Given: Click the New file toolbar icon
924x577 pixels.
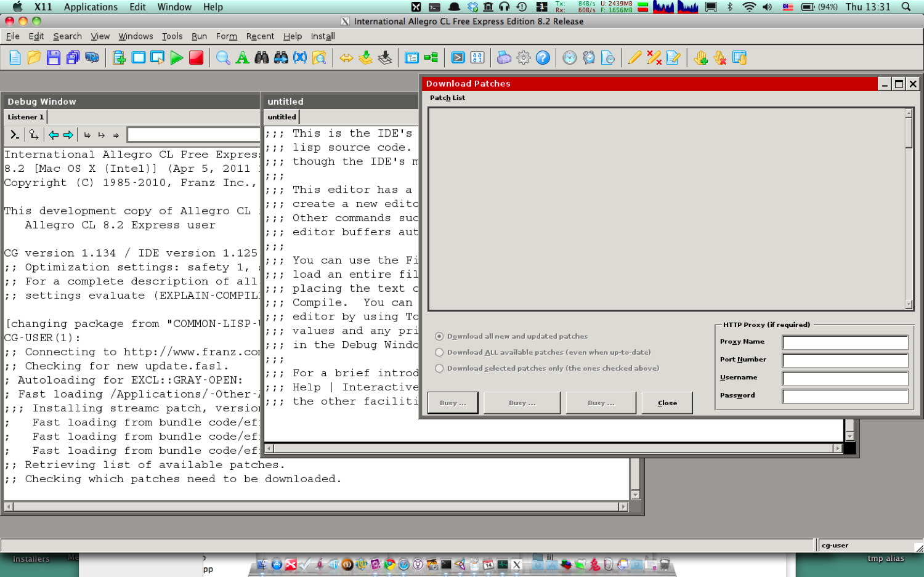Looking at the screenshot, I should [x=15, y=58].
